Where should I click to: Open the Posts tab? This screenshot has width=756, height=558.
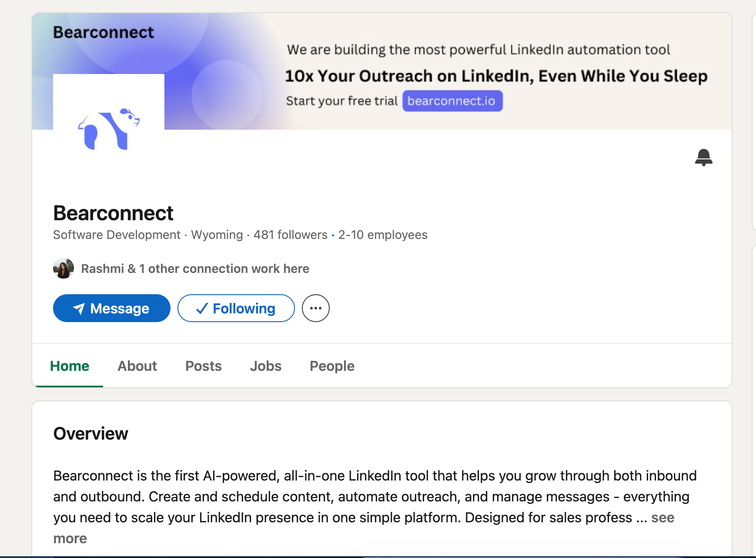[x=203, y=366]
